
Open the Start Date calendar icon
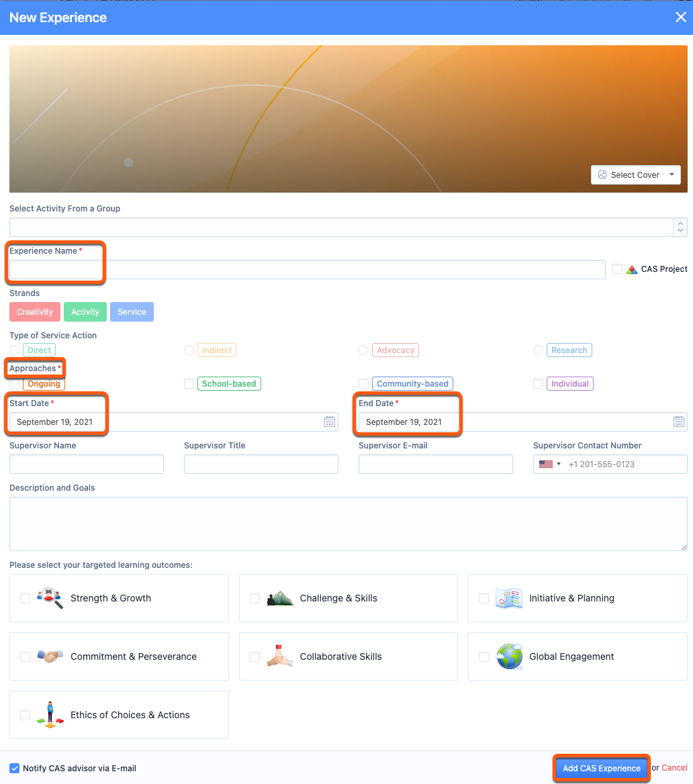[x=330, y=422]
